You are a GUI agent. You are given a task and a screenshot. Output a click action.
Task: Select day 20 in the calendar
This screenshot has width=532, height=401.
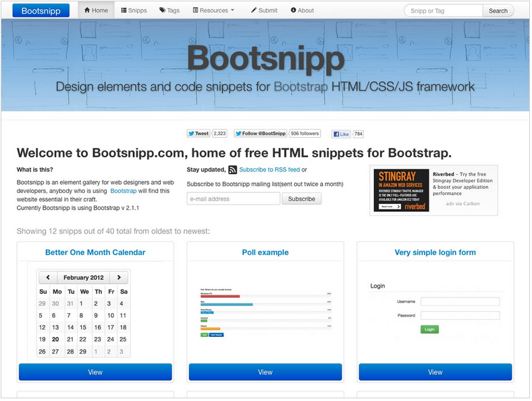click(x=55, y=340)
